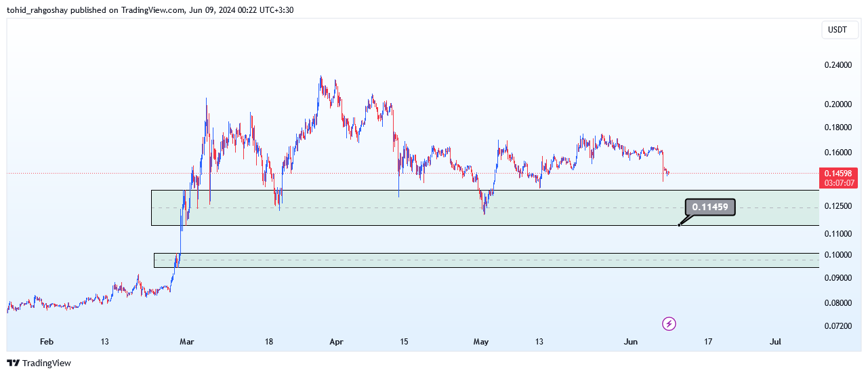Click the Feb label on time axis
Viewport: 868px width, 375px height.
47,342
